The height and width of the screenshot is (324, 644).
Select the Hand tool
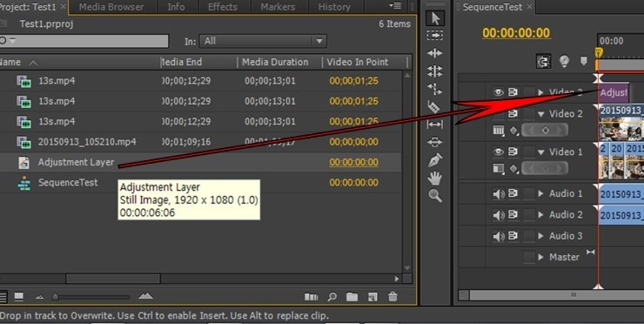tap(435, 178)
